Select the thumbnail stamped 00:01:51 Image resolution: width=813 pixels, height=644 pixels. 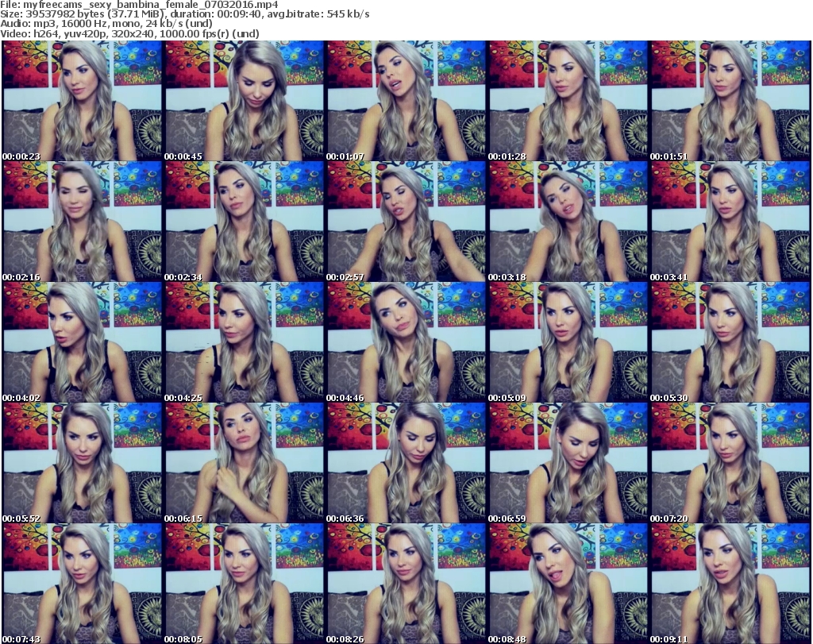point(730,101)
